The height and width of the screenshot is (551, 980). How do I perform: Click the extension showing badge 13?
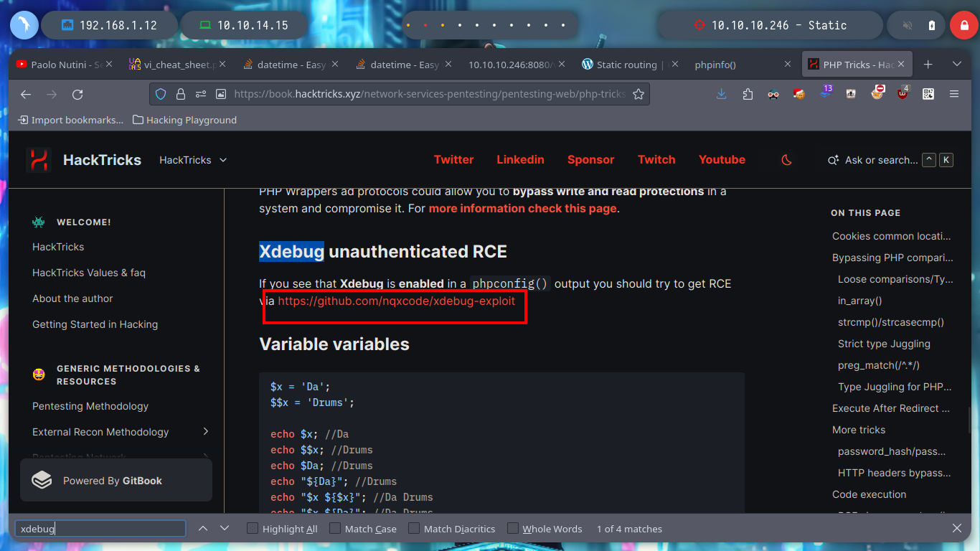[x=825, y=93]
